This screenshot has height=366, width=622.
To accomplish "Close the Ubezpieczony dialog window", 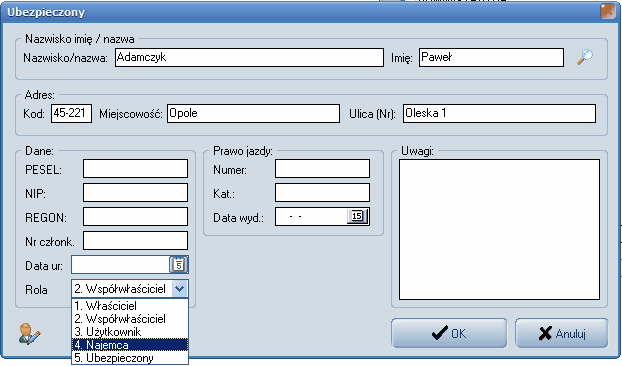I will click(608, 11).
